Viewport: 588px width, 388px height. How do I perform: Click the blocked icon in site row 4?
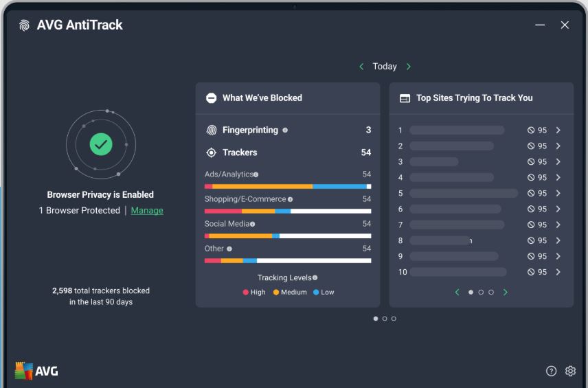tap(530, 177)
